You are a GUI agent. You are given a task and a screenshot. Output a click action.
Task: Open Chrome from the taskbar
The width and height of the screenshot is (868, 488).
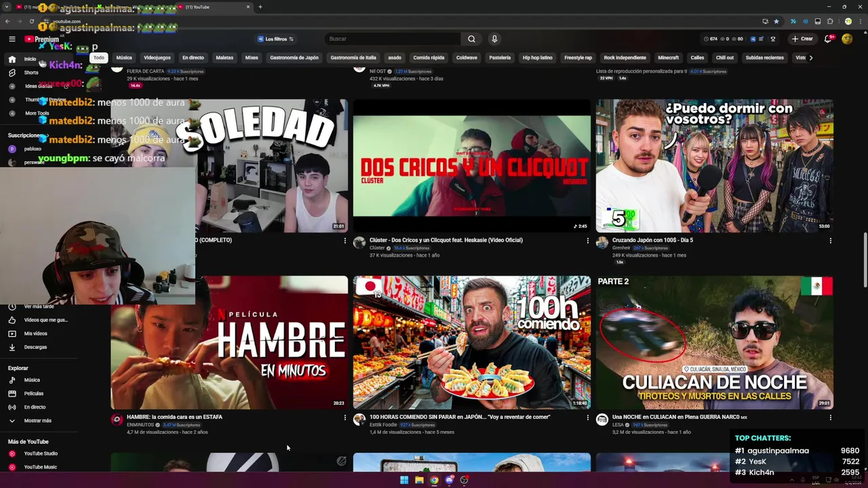point(434,480)
